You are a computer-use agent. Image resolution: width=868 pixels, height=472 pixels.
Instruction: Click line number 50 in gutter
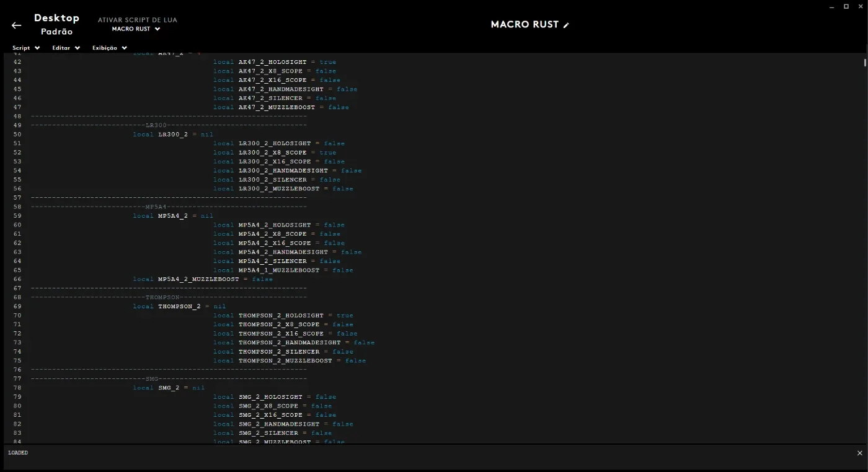click(17, 135)
